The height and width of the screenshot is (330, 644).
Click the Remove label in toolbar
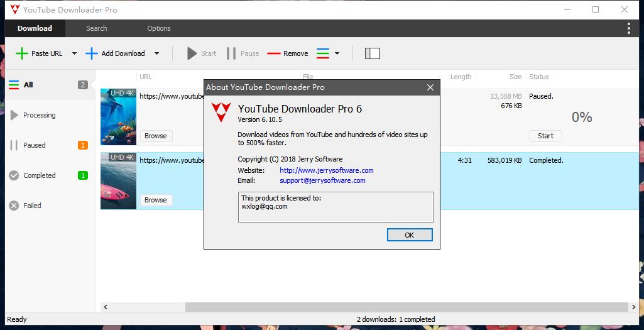coord(296,53)
